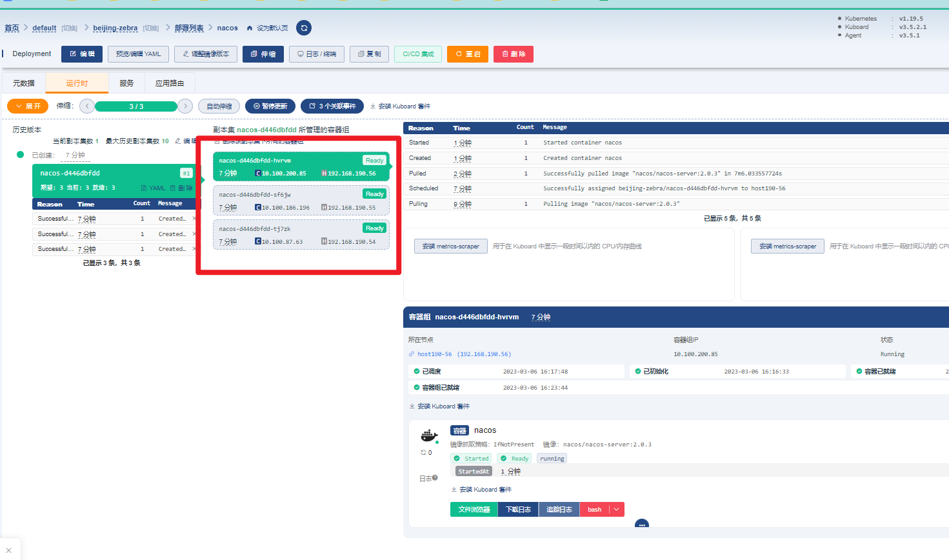
Task: Click the 编辑 edit button in the Deployment toolbar
Action: point(82,54)
